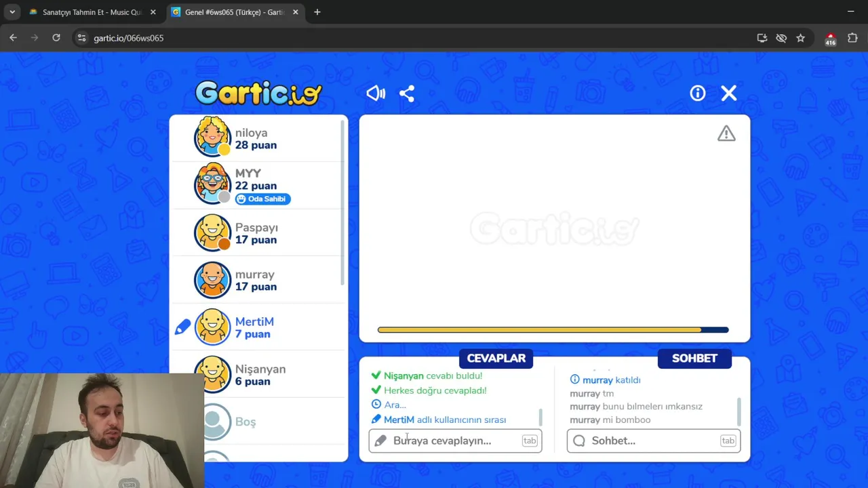868x488 pixels.
Task: Reload the gartic.io page
Action: coord(56,38)
